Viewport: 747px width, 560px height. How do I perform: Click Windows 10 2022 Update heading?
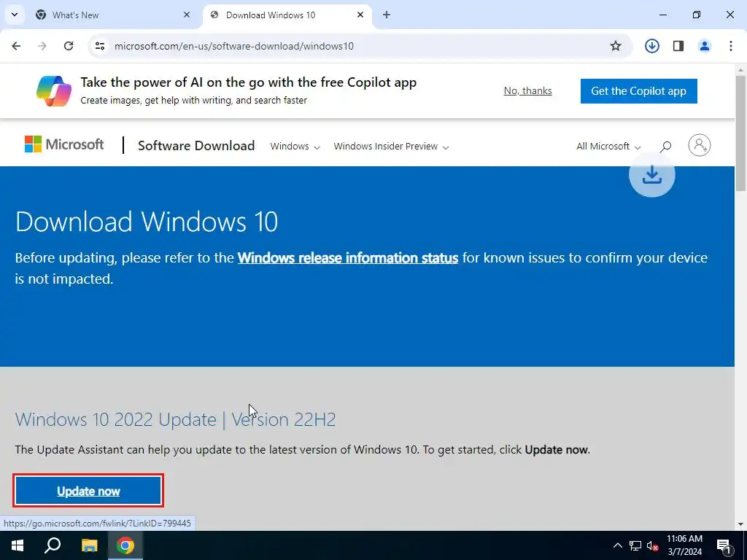(175, 419)
